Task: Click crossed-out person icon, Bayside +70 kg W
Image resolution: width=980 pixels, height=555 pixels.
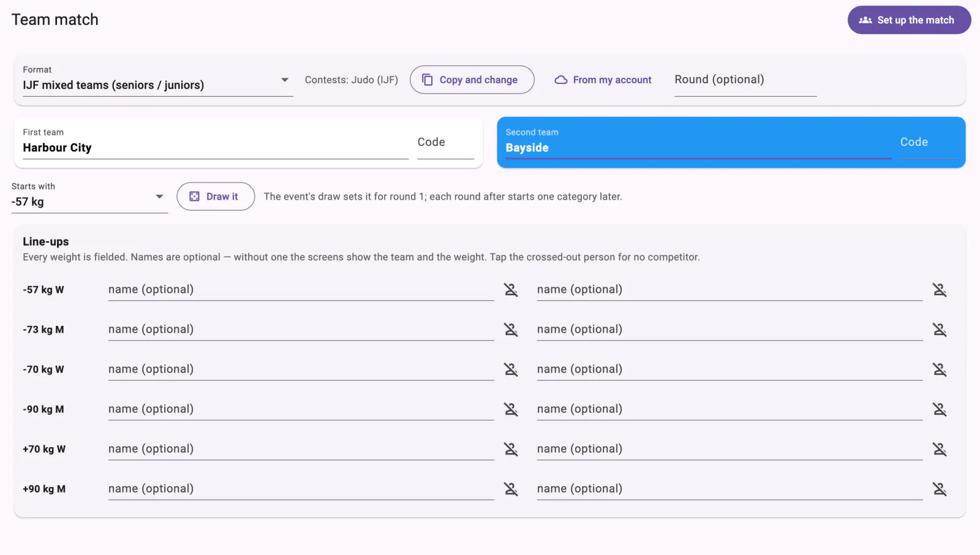Action: click(x=940, y=449)
